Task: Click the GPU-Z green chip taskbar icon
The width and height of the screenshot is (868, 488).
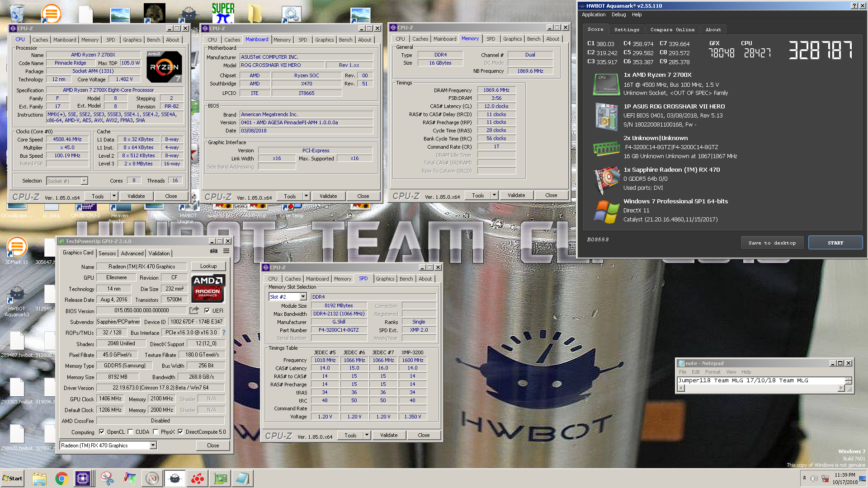Action: 220,479
